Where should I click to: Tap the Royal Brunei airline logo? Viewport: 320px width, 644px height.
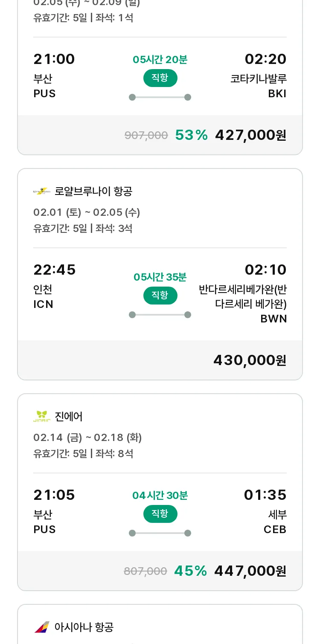(42, 191)
